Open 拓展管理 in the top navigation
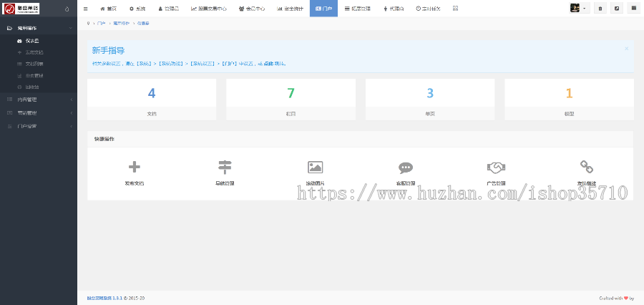The image size is (644, 305). point(357,9)
